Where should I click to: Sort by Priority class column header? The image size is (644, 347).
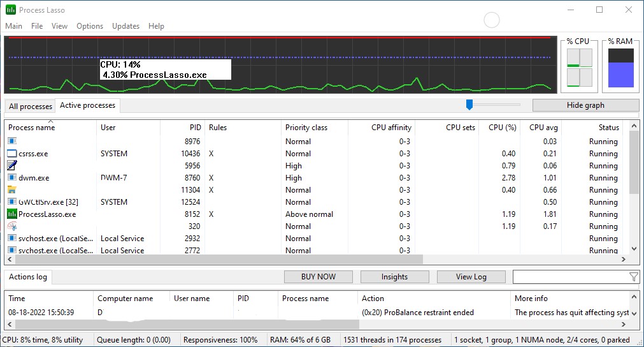[315, 128]
